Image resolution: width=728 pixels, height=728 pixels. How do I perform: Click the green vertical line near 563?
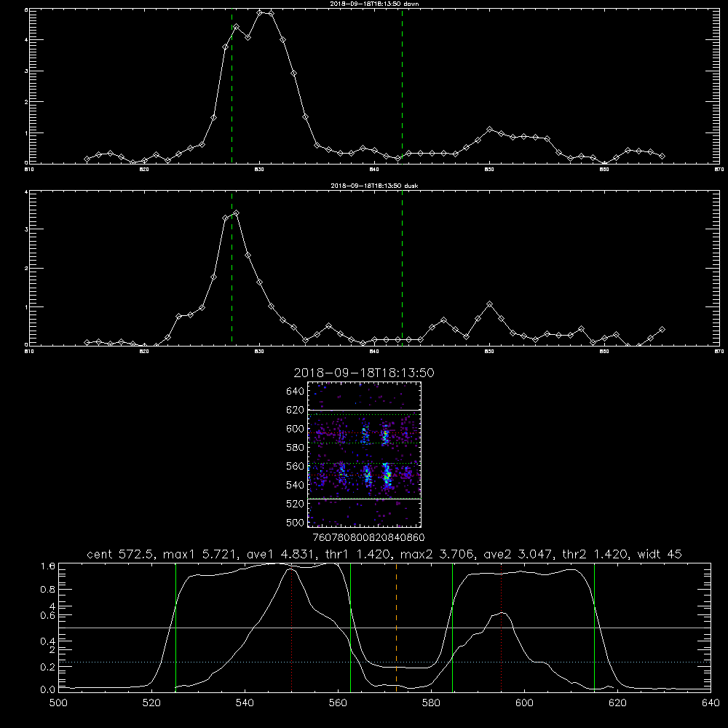351,627
